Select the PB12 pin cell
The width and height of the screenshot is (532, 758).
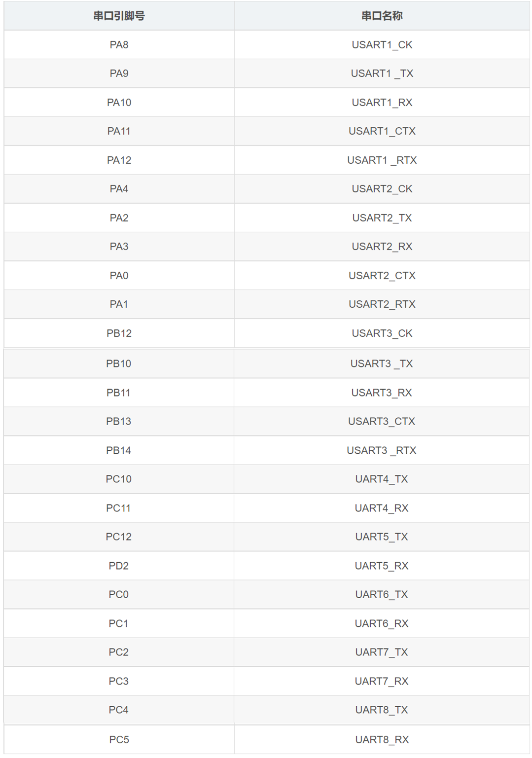[119, 333]
